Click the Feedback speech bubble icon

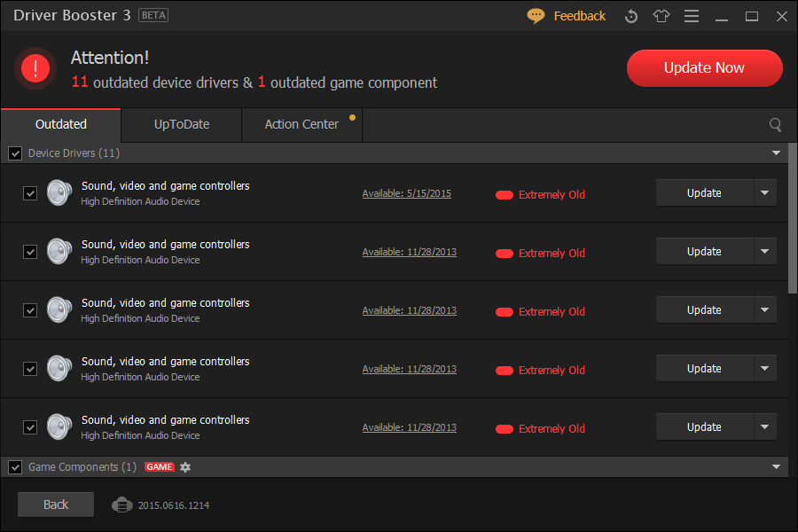[536, 16]
